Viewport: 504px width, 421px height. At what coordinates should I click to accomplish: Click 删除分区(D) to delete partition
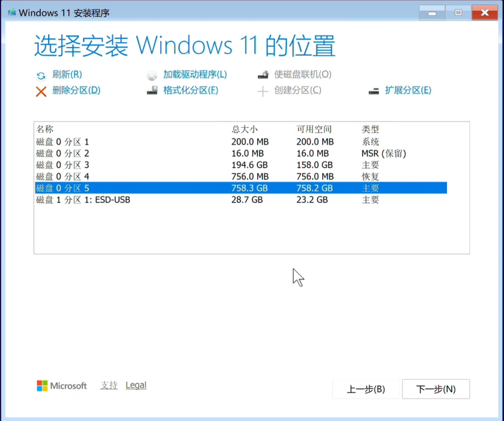click(76, 91)
